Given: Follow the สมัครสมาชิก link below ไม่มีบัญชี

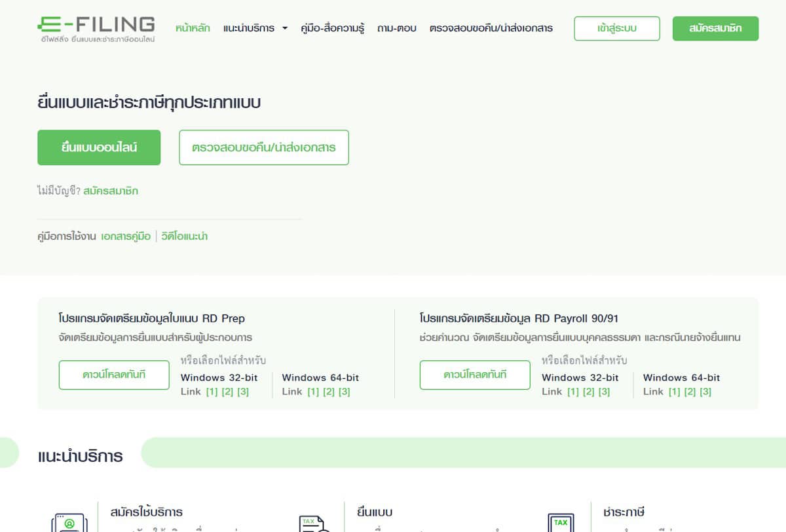Looking at the screenshot, I should pos(111,191).
